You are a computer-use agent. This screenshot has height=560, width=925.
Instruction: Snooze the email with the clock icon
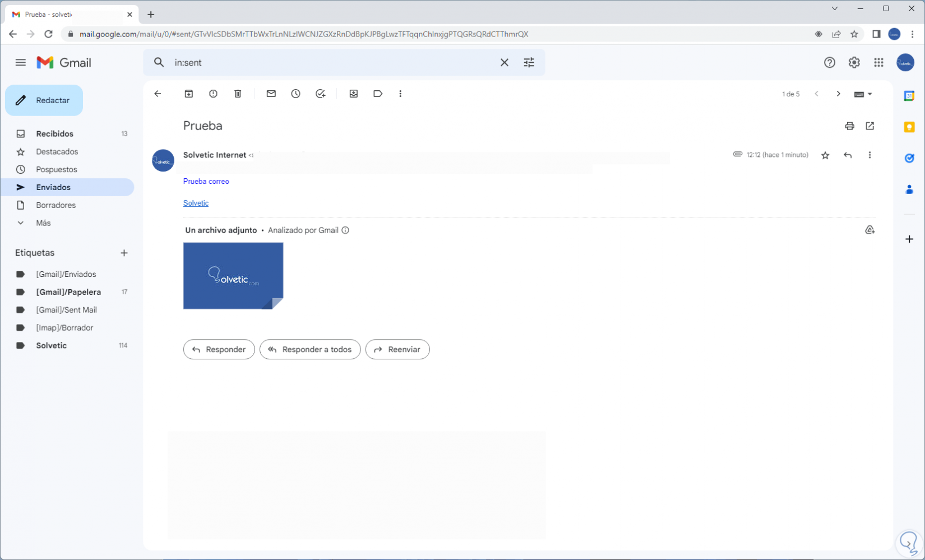tap(295, 94)
